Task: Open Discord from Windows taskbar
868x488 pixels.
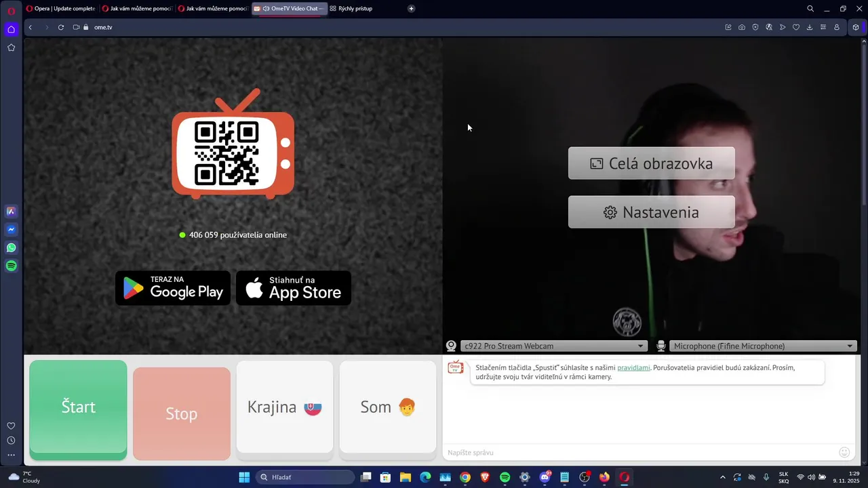Action: click(x=545, y=477)
